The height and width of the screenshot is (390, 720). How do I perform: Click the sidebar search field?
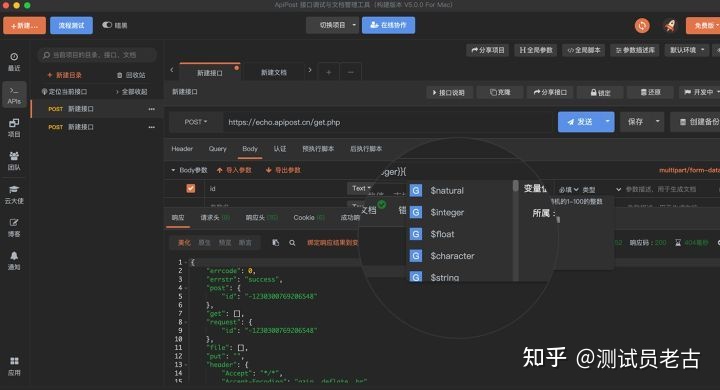[x=97, y=55]
